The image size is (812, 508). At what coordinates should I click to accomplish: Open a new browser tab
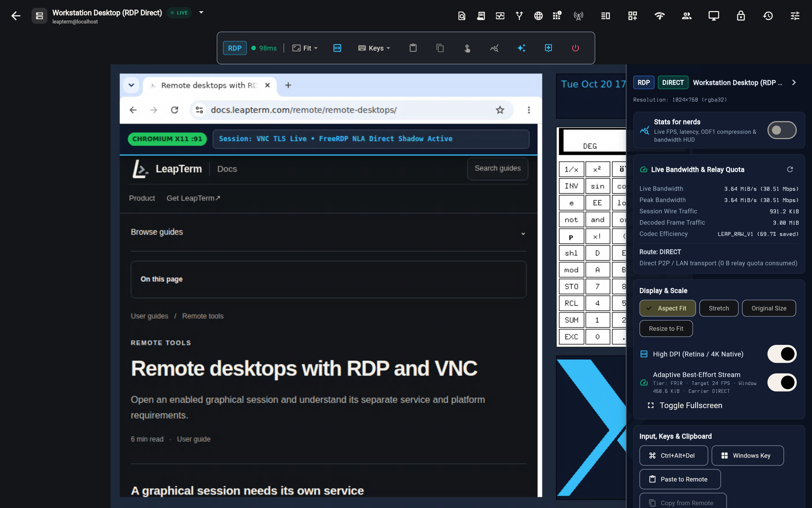coord(288,85)
